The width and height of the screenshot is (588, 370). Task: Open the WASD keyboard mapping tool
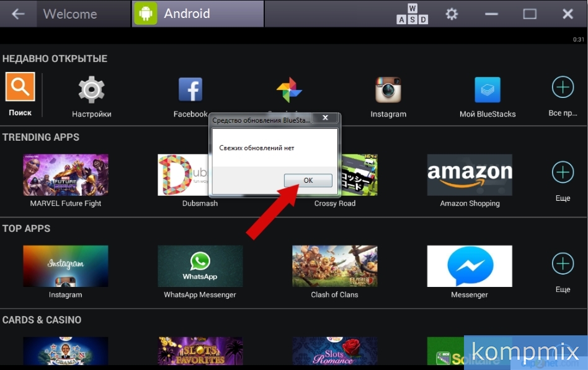coord(412,14)
